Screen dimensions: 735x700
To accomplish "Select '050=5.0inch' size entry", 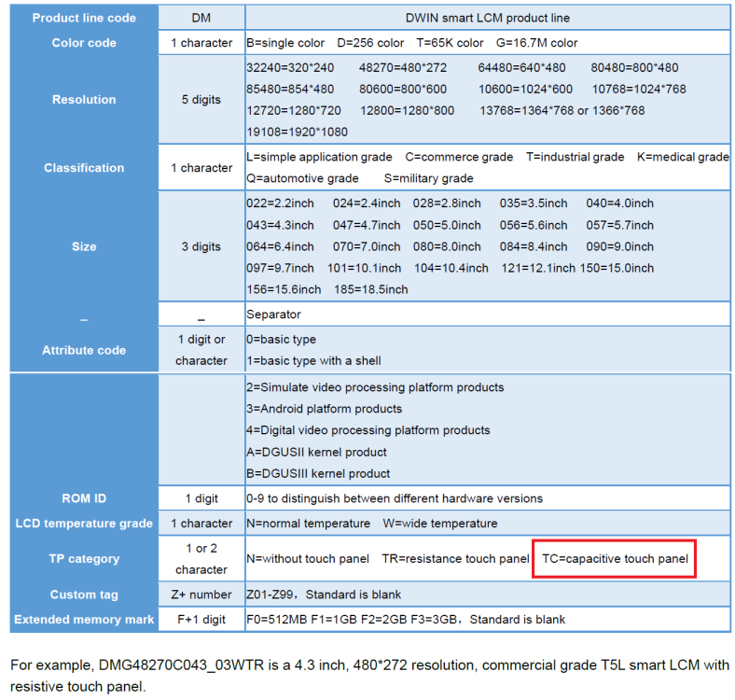I will click(447, 225).
